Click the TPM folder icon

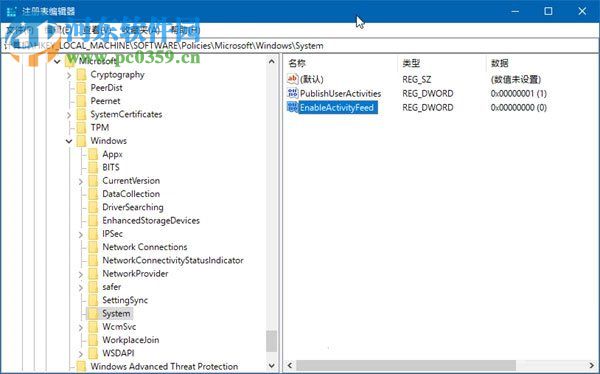pos(81,127)
